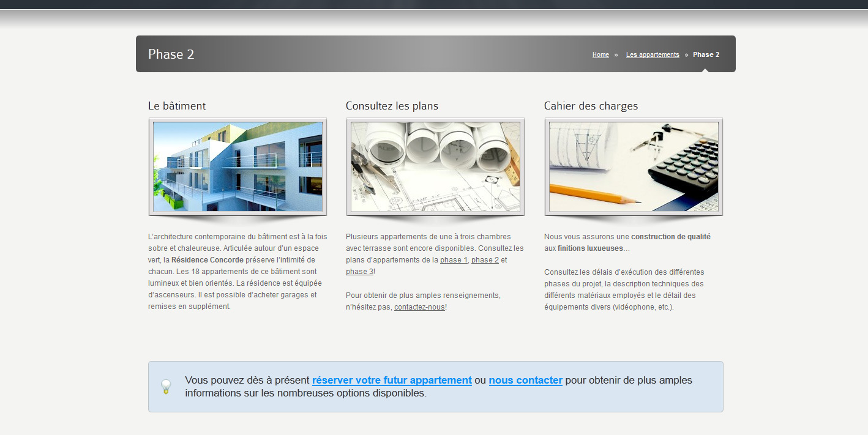The image size is (868, 435).
Task: Open the calculator and pencil thumbnail
Action: (x=634, y=166)
